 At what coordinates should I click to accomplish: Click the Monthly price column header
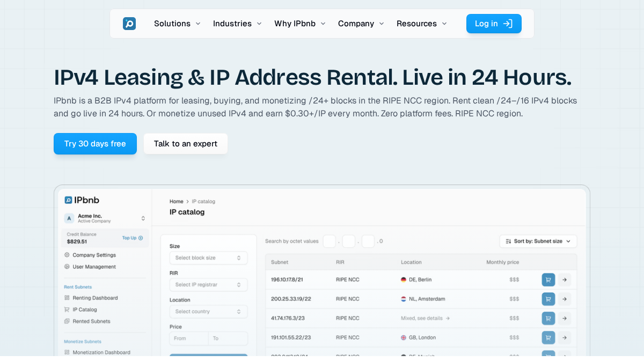[x=503, y=262]
